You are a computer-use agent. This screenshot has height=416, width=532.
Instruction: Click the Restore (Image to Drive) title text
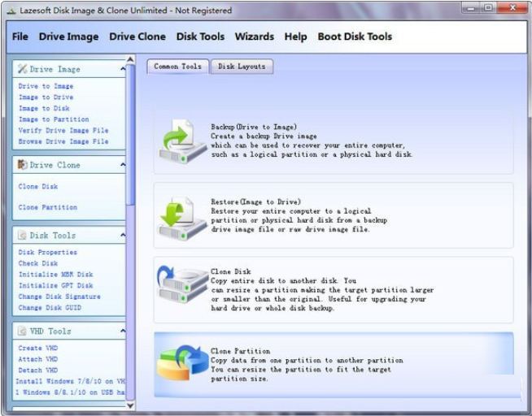tap(255, 201)
